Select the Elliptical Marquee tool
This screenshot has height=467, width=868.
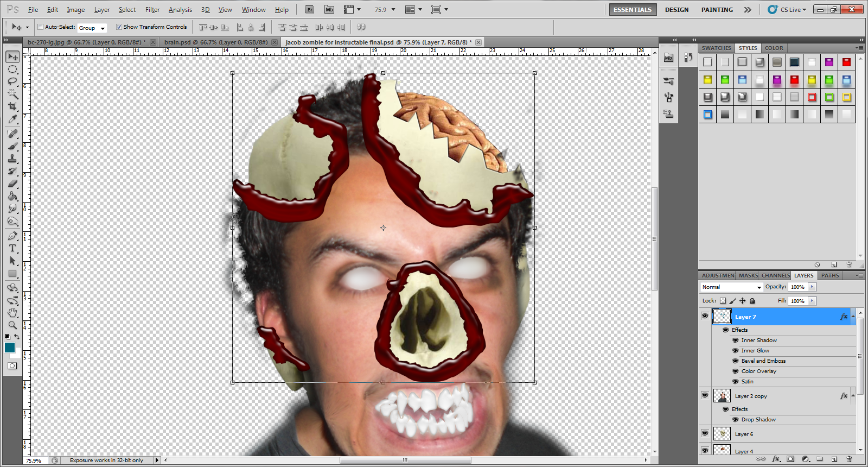click(12, 70)
